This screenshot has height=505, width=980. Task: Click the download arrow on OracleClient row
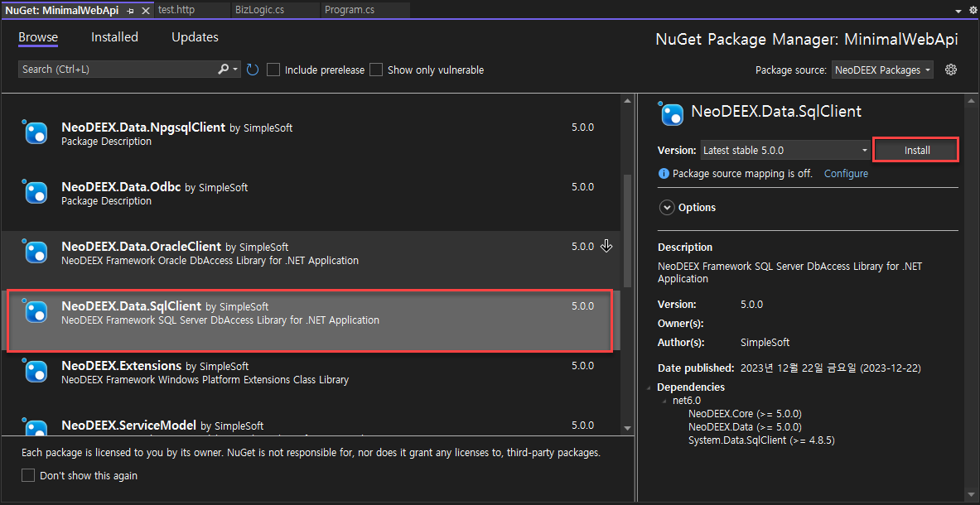[x=606, y=246]
